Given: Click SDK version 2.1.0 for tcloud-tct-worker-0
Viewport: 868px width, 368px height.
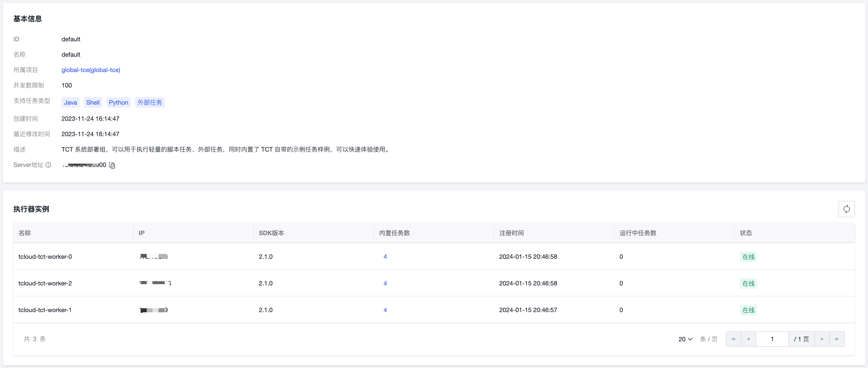Looking at the screenshot, I should click(266, 256).
